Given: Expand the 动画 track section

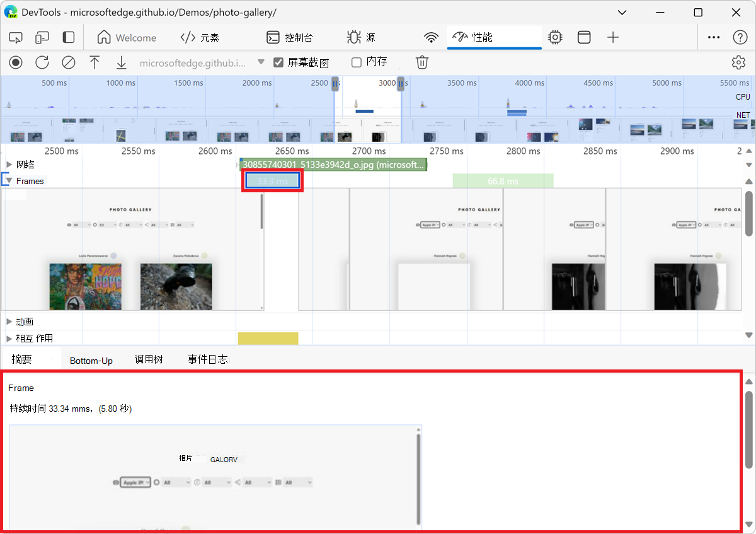Looking at the screenshot, I should pyautogui.click(x=9, y=321).
